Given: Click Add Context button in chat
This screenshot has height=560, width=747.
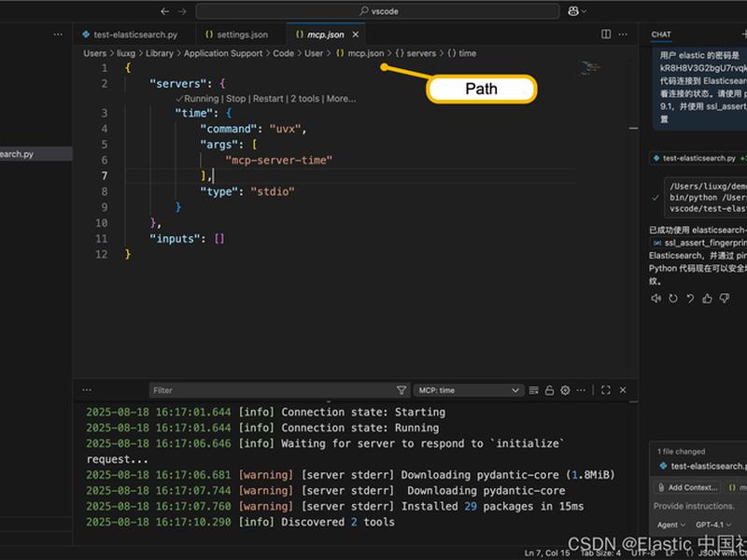Looking at the screenshot, I should tap(688, 487).
